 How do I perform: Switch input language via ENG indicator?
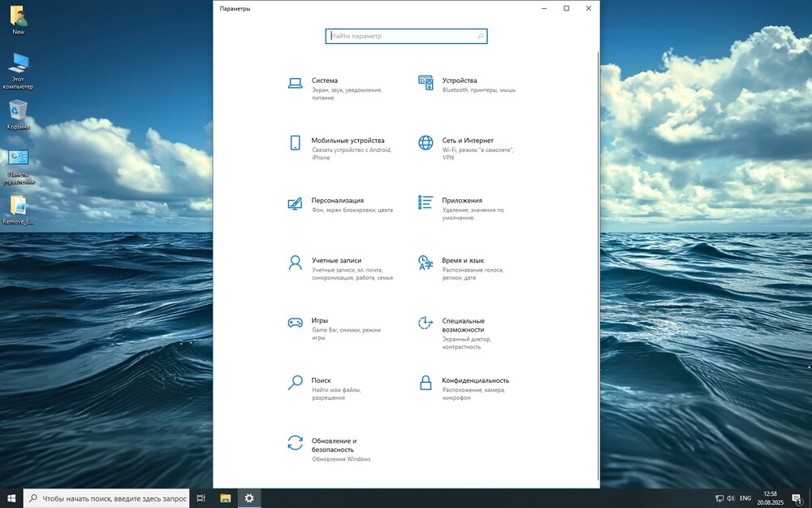tap(745, 498)
